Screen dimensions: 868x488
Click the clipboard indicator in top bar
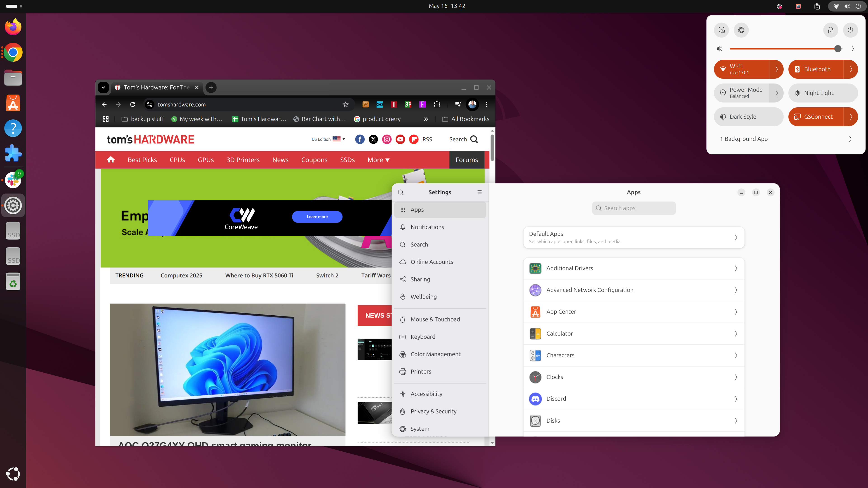(817, 6)
